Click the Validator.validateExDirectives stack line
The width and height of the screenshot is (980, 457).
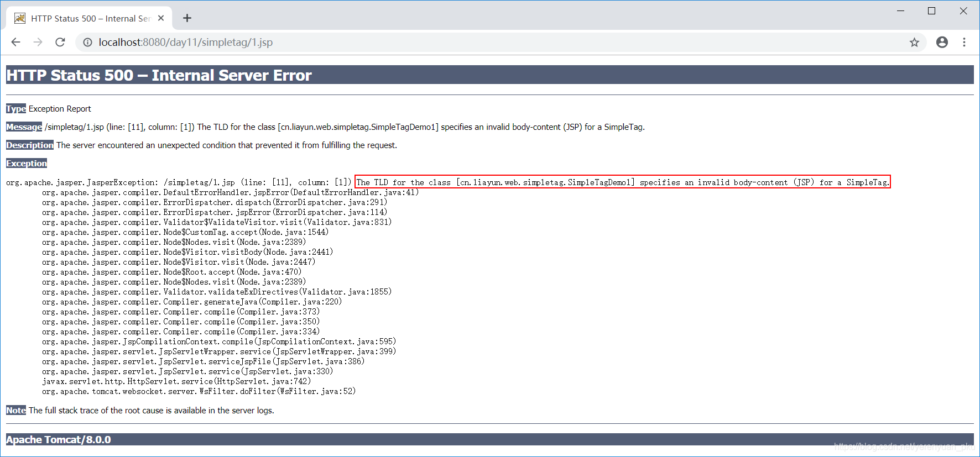point(217,292)
